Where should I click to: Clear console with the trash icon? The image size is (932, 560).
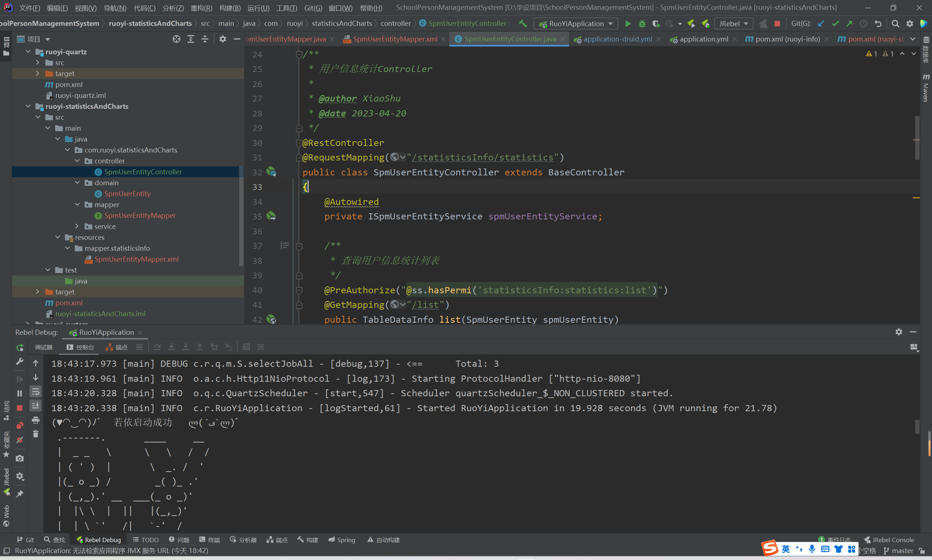point(35,434)
